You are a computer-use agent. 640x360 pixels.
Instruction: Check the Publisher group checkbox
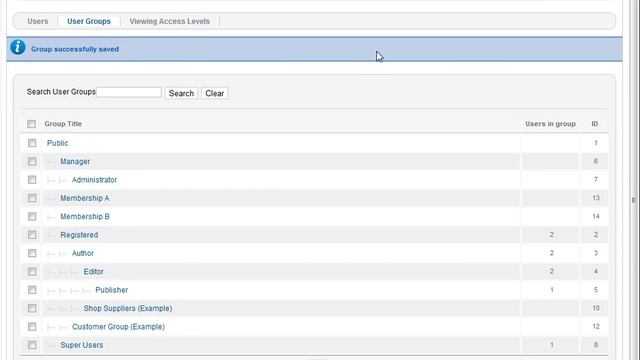32,290
